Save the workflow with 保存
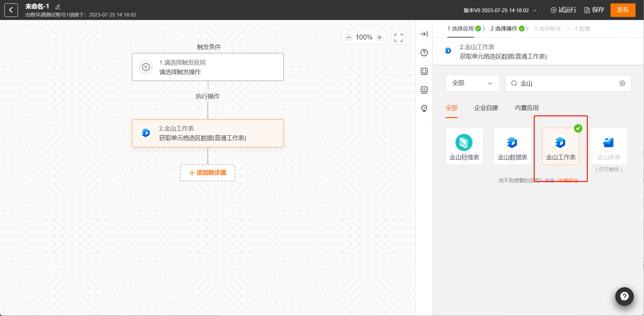 click(594, 10)
